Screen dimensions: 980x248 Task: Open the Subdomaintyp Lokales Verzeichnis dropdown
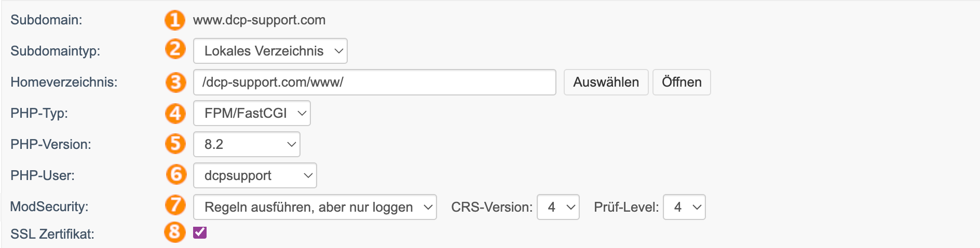270,51
